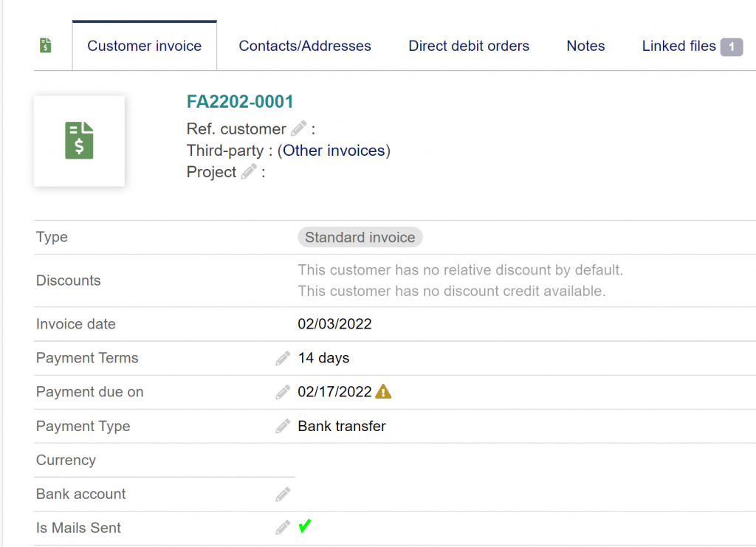Open the Direct debit orders tab
The image size is (756, 547).
coord(469,46)
